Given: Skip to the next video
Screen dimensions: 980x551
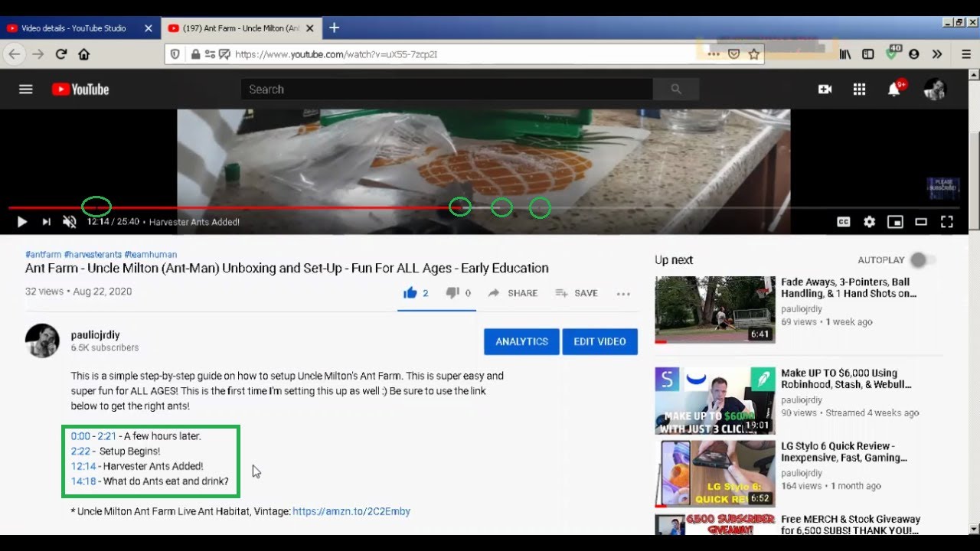Looking at the screenshot, I should point(47,222).
